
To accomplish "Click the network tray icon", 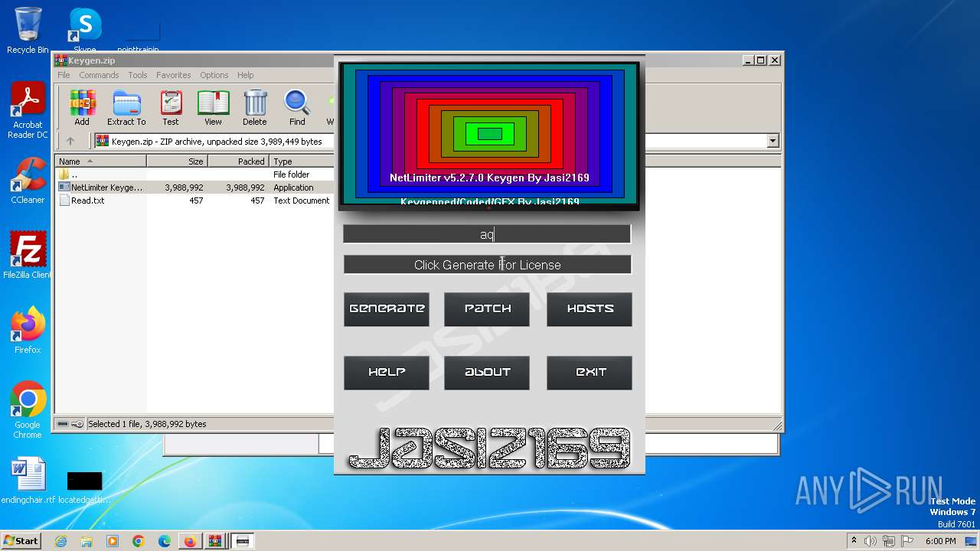I will [890, 541].
